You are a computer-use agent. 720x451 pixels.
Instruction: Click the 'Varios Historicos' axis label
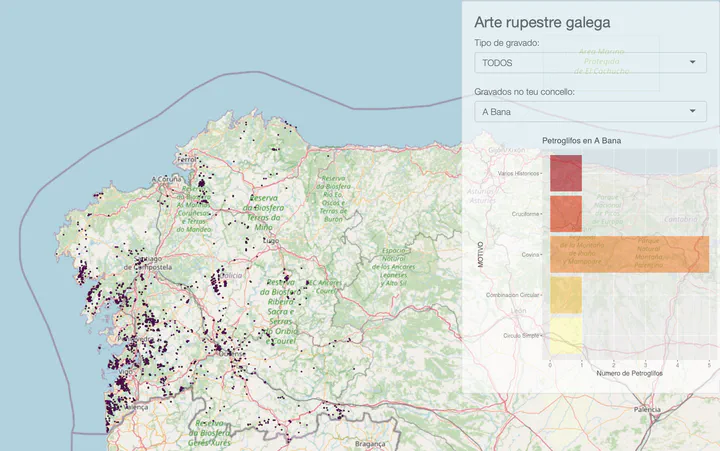tap(518, 174)
